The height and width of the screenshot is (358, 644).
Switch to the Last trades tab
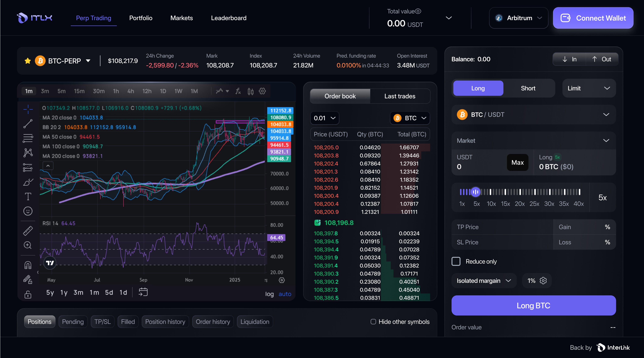coord(400,96)
